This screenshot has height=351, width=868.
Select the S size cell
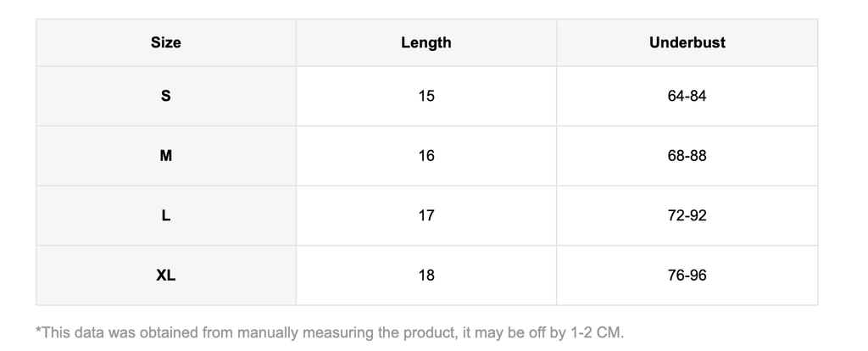[x=165, y=96]
